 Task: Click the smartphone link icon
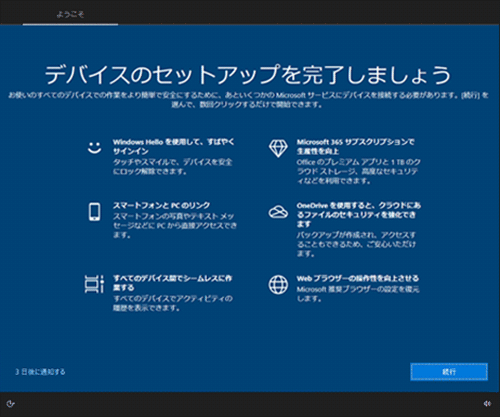click(x=94, y=212)
